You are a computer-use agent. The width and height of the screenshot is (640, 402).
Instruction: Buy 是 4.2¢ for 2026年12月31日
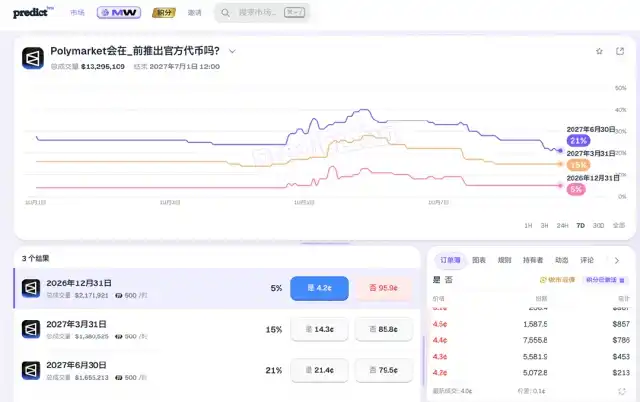(x=319, y=288)
